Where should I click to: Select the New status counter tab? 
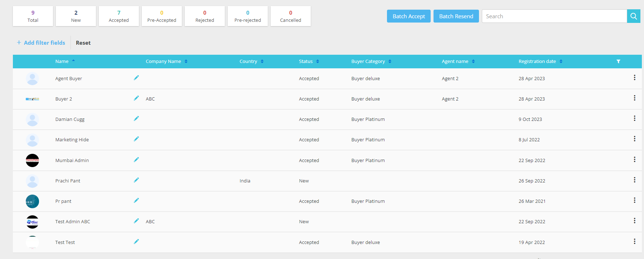point(76,16)
